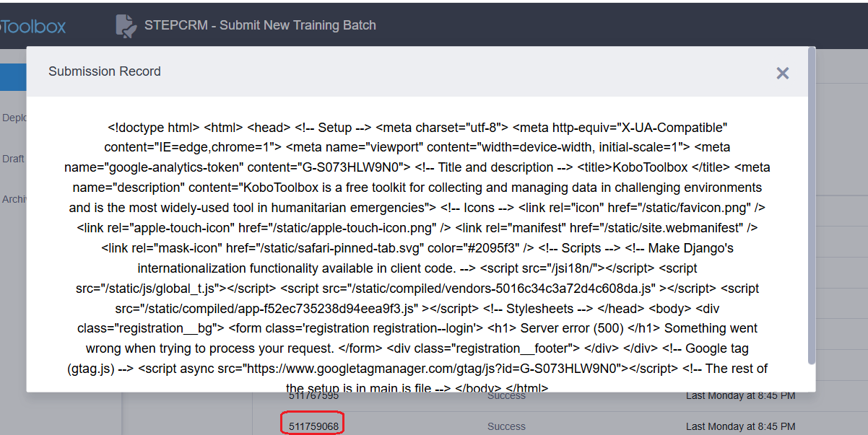Click Success status in the 511767595 row
Viewport: 868px width, 435px height.
point(506,396)
